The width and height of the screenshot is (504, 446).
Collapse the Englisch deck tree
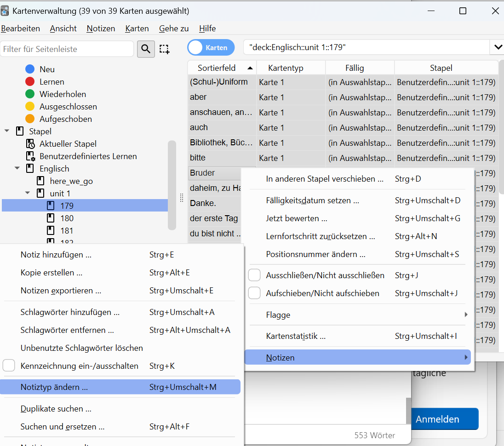pos(17,168)
